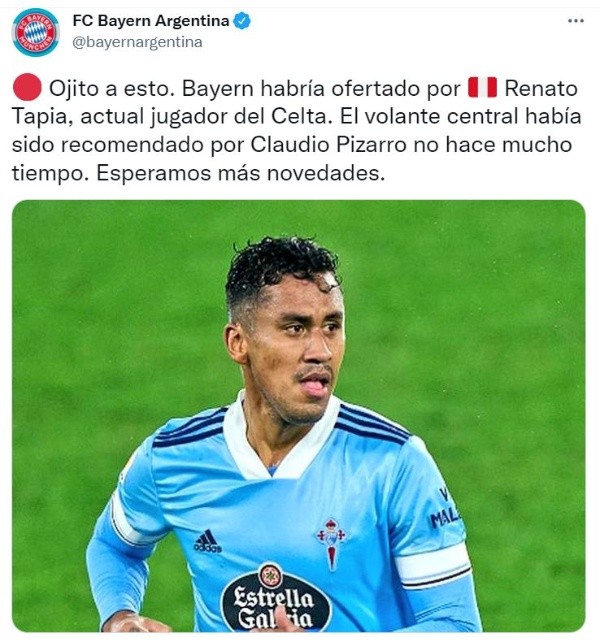
Task: Click "Esperamos más novedades" sentence
Action: (241, 173)
